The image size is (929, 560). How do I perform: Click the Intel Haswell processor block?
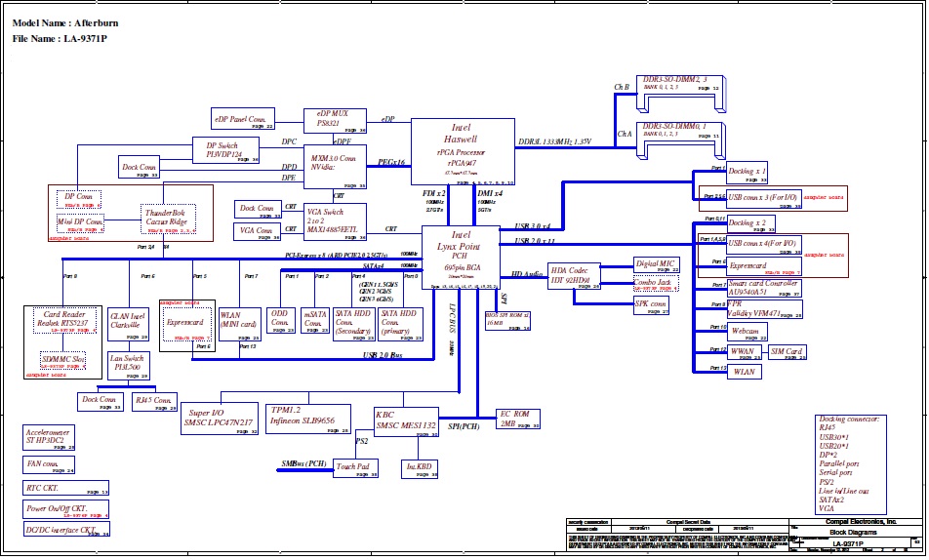pyautogui.click(x=463, y=151)
